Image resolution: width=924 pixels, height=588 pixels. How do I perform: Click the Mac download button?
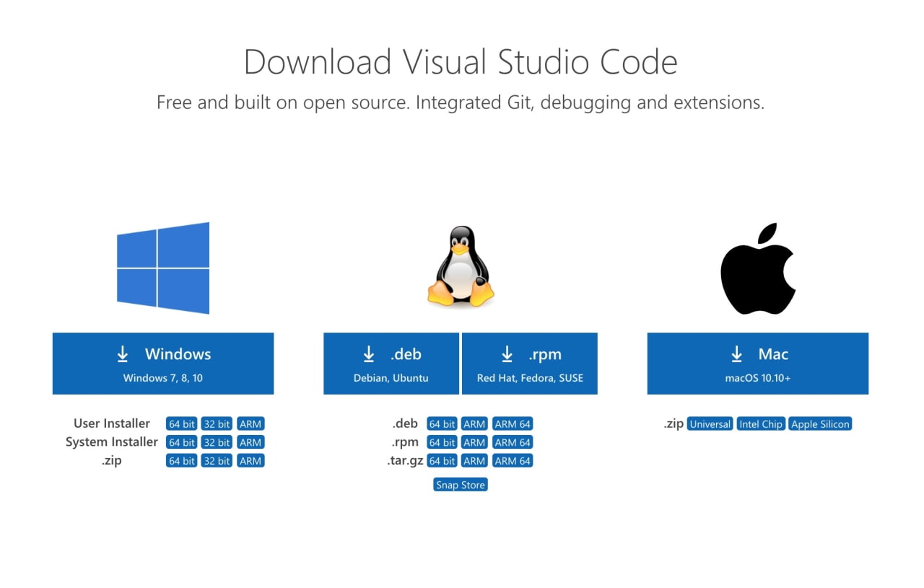(757, 364)
